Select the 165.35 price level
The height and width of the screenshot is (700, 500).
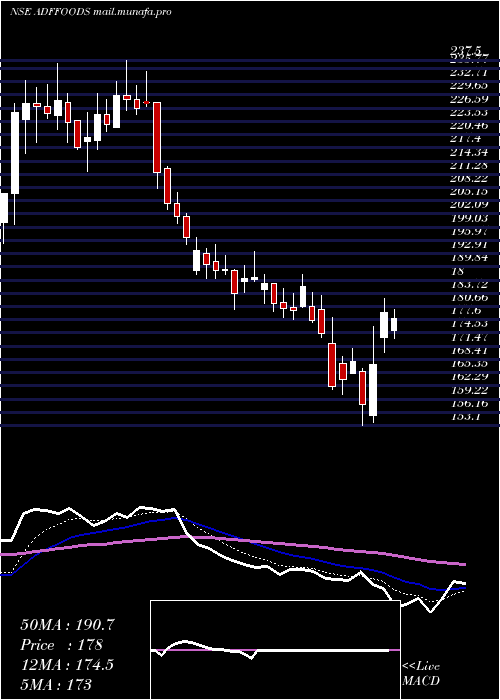469,363
